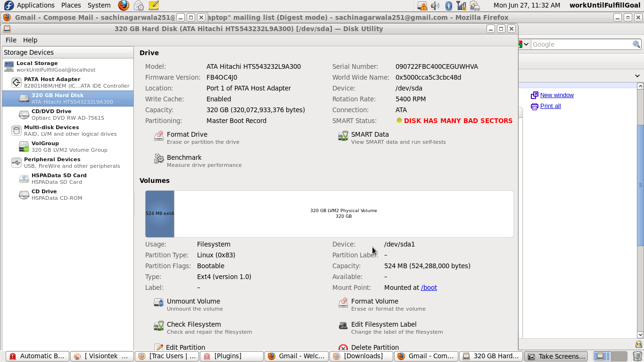Click the Format Volume icon
This screenshot has height=362, width=644.
343,303
